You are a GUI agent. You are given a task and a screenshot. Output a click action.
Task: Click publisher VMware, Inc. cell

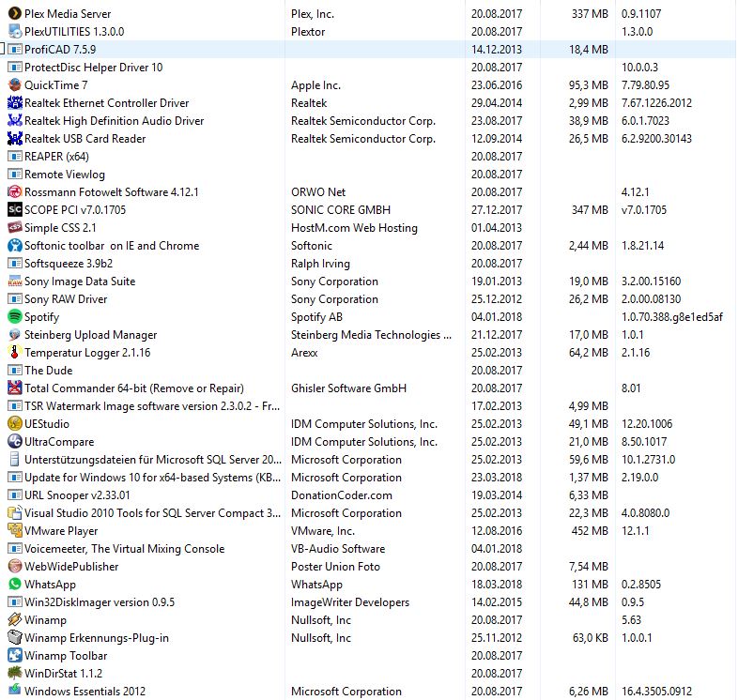(323, 531)
